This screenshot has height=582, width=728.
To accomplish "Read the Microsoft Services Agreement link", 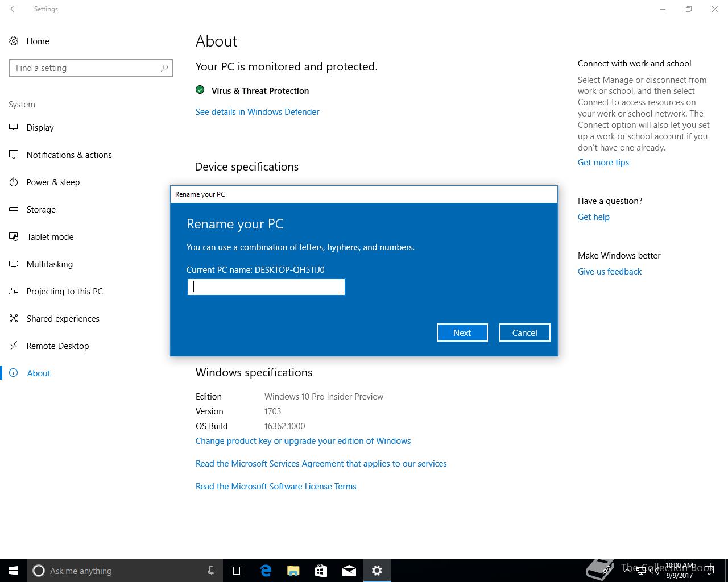I will 321,463.
